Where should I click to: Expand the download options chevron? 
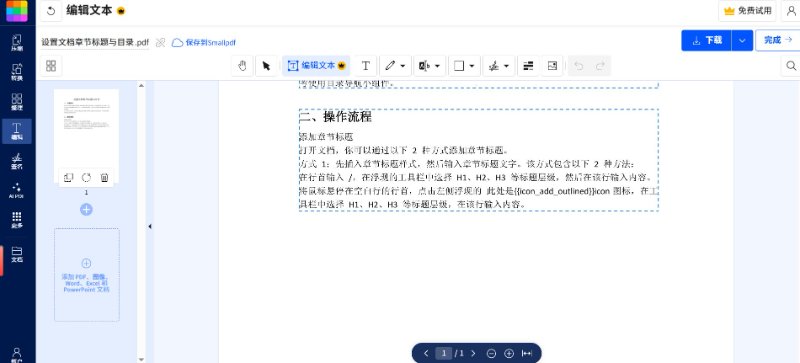(x=742, y=40)
